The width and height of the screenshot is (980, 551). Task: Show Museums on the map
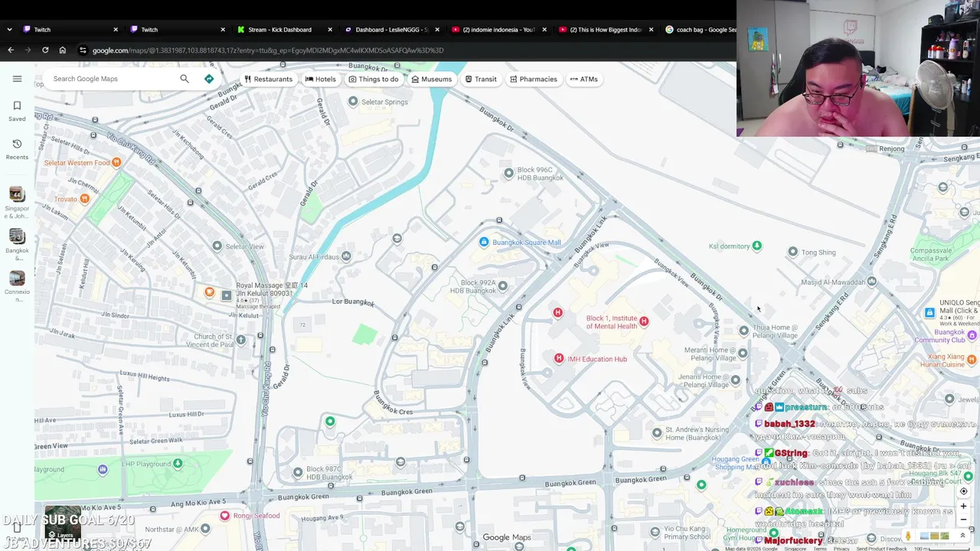click(431, 79)
